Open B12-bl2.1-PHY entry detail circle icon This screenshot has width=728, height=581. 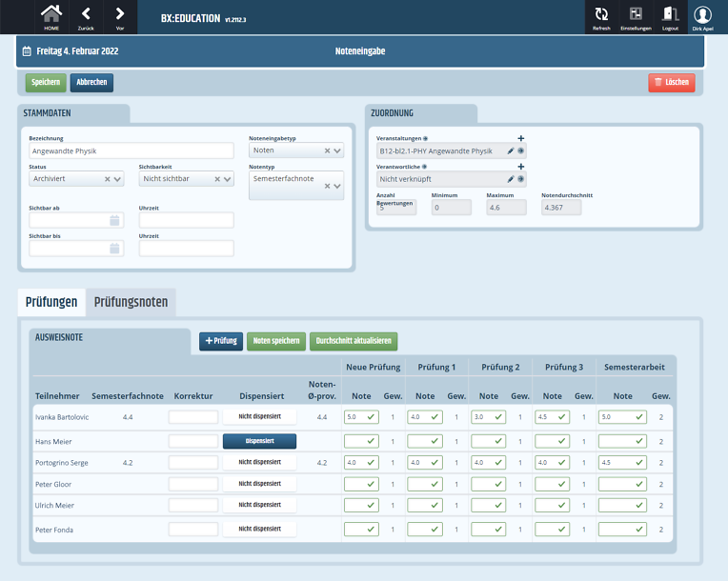click(x=520, y=150)
